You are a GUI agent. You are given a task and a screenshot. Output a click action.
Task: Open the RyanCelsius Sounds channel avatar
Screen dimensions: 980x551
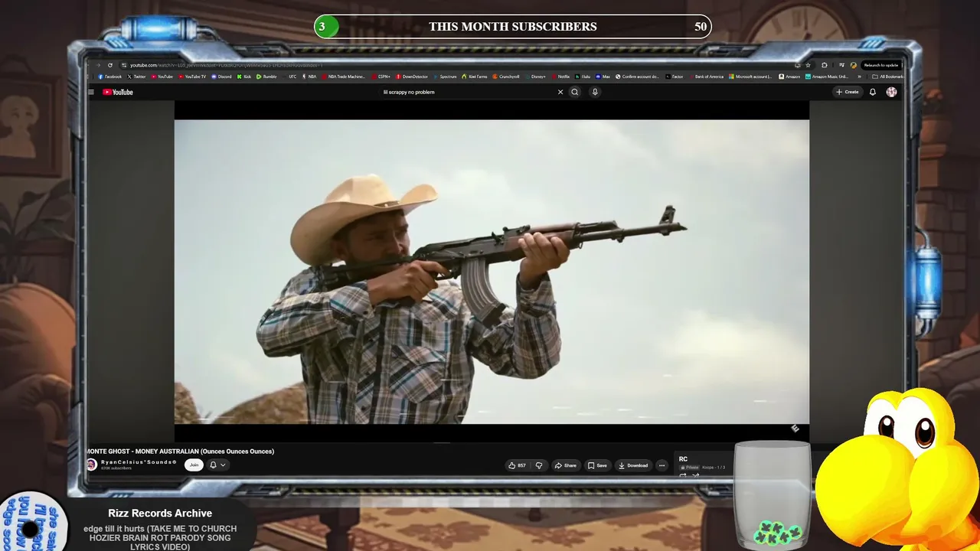pyautogui.click(x=91, y=465)
